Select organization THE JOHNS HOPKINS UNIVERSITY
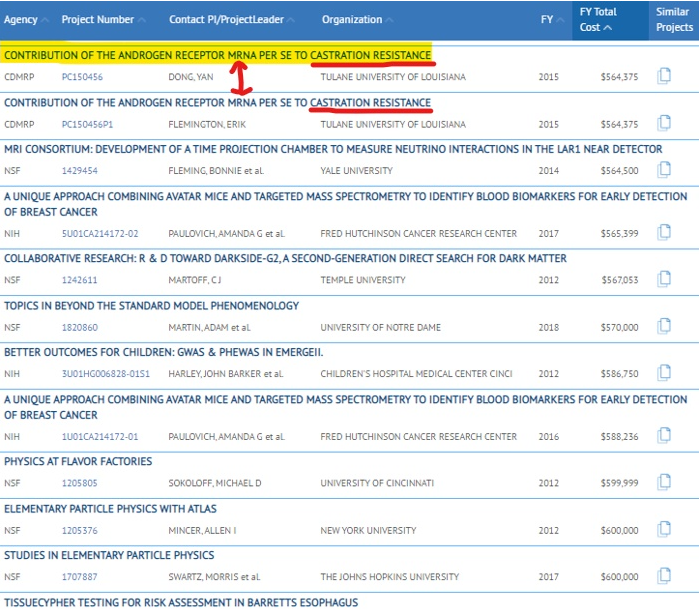 click(390, 577)
